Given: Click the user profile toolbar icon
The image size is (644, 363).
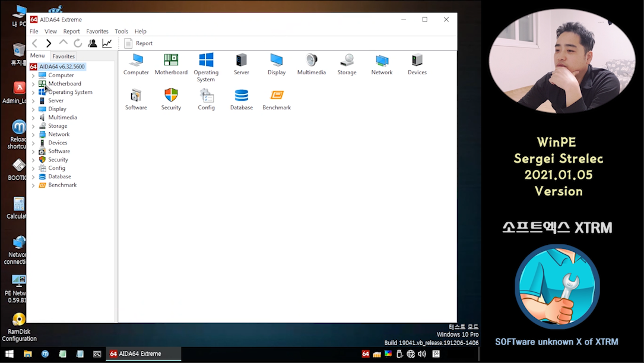Looking at the screenshot, I should pyautogui.click(x=93, y=43).
